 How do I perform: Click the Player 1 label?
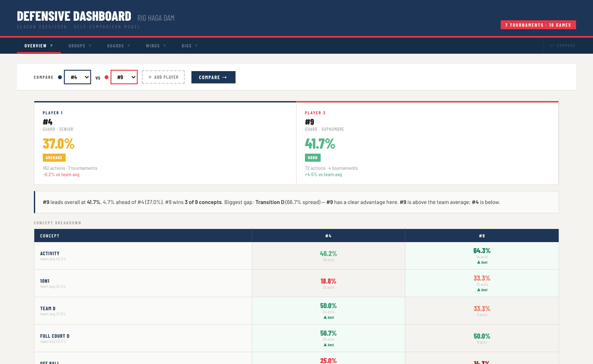[52, 113]
